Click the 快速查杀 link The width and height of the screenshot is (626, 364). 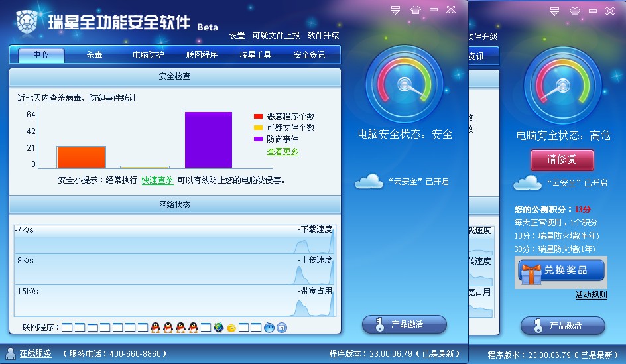click(157, 180)
